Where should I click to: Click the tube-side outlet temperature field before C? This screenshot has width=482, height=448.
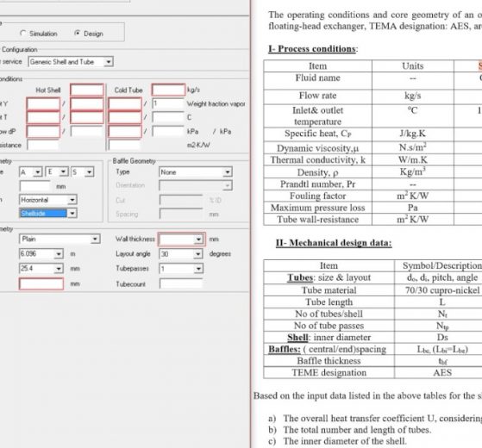(168, 117)
